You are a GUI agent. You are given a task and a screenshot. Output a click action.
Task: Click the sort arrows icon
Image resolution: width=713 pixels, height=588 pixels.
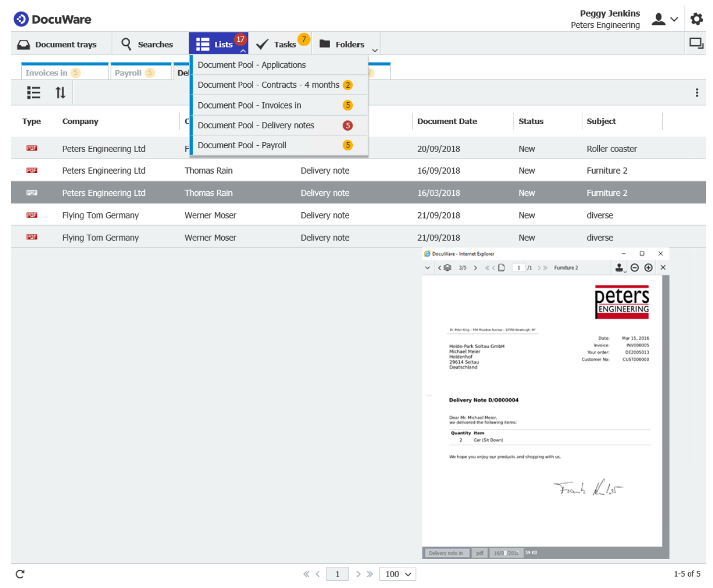pyautogui.click(x=60, y=92)
